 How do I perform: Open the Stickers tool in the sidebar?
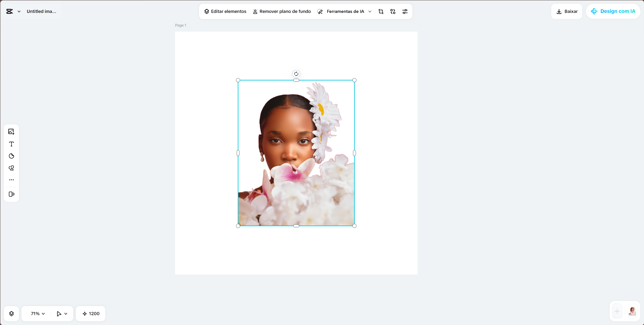pos(11,156)
